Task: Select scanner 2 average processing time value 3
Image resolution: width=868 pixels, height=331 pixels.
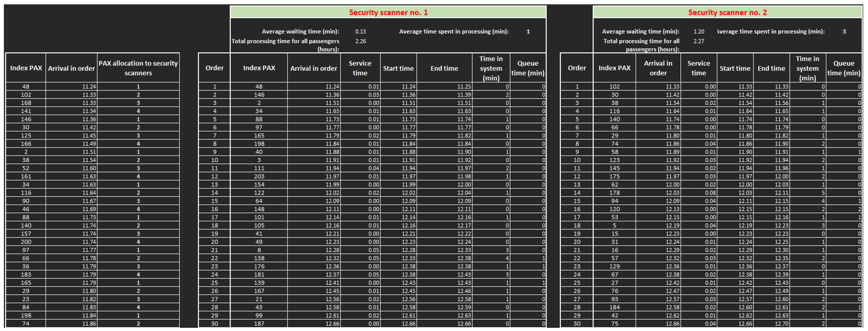Action: 844,31
